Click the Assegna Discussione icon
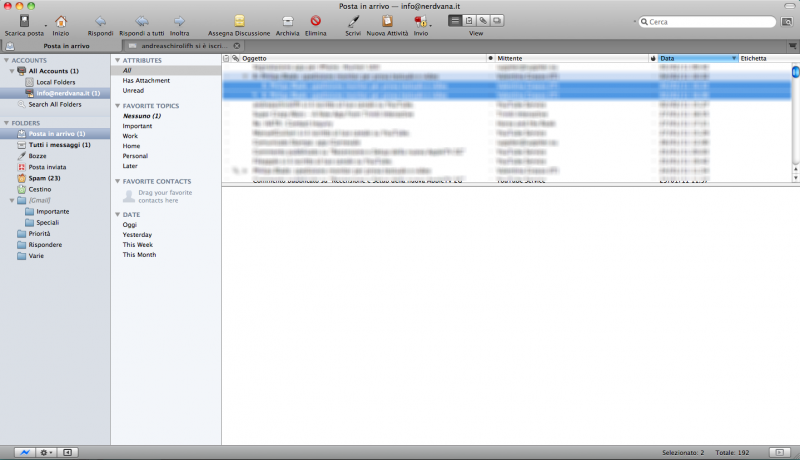 (x=239, y=20)
